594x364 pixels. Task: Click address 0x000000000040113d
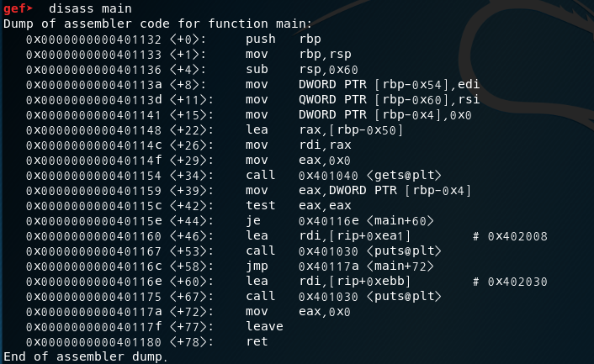click(x=93, y=100)
